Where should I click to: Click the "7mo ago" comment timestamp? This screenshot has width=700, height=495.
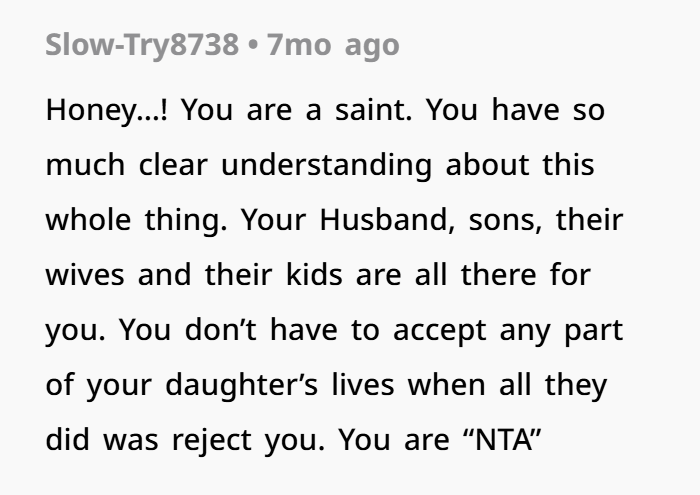[x=333, y=46]
